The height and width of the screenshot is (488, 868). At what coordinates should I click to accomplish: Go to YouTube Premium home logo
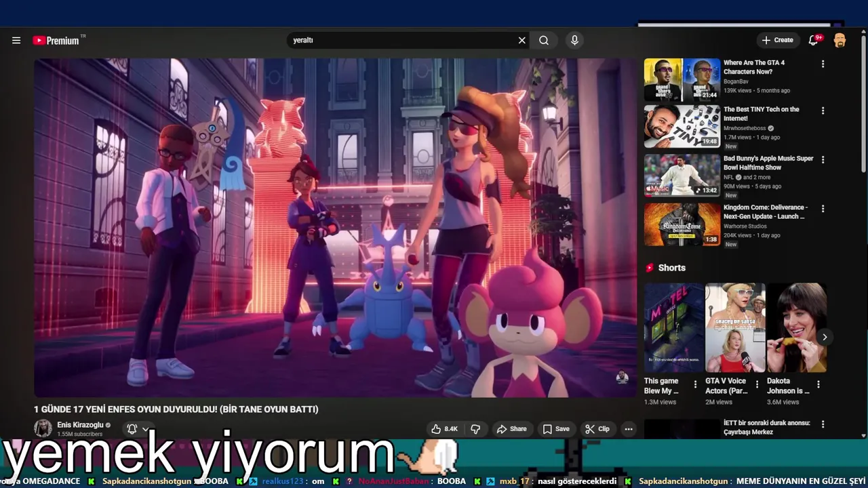56,40
